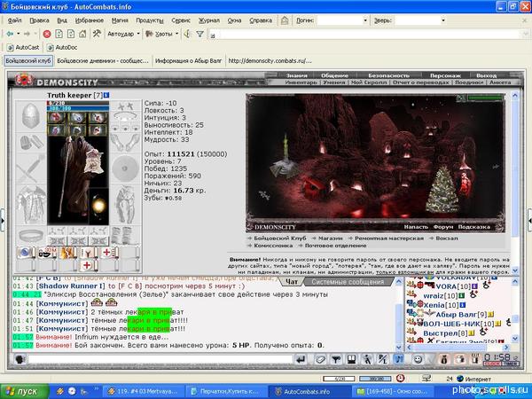Click the dark face icon left of chat input
Screen dimensions: 532x399
pyautogui.click(x=20, y=359)
